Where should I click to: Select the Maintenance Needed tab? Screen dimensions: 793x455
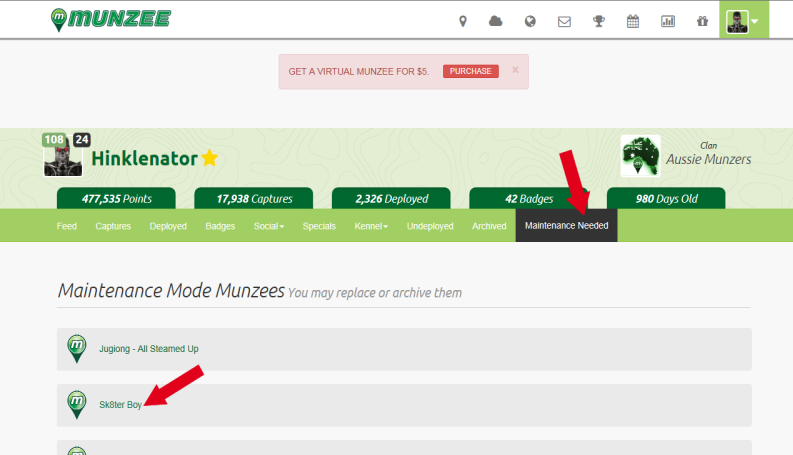click(566, 225)
